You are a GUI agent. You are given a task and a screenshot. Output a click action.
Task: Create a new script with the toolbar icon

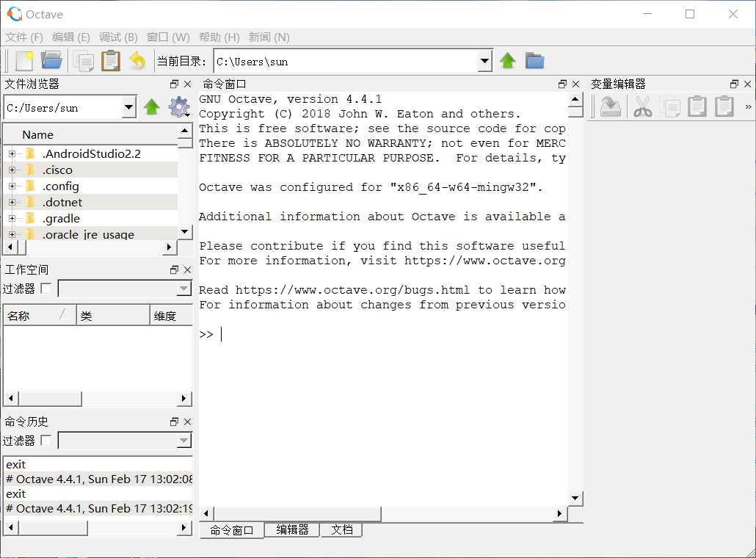(x=24, y=61)
